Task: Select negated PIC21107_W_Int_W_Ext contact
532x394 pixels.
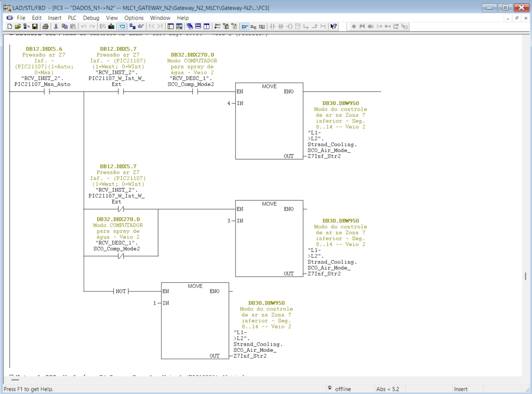Action: 121,209
